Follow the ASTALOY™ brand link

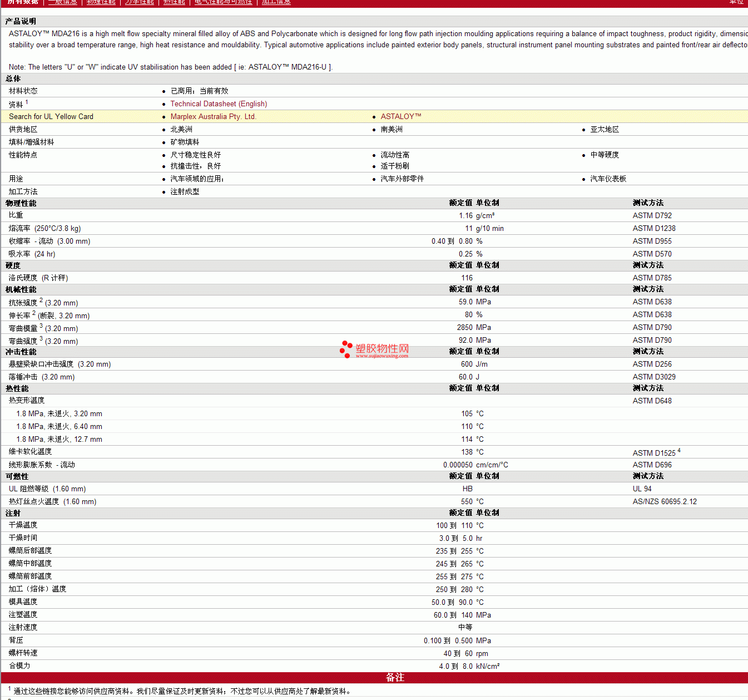pyautogui.click(x=401, y=117)
